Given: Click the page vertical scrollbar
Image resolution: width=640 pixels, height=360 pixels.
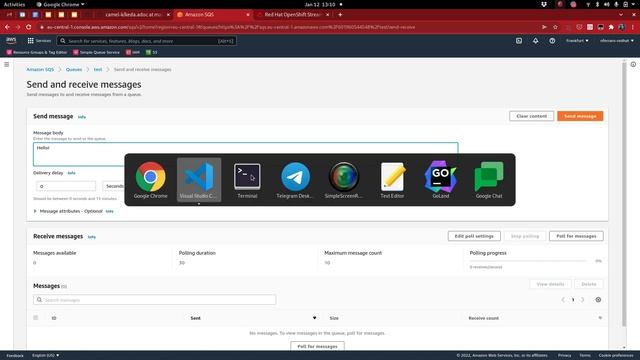Looking at the screenshot, I should coord(624,194).
